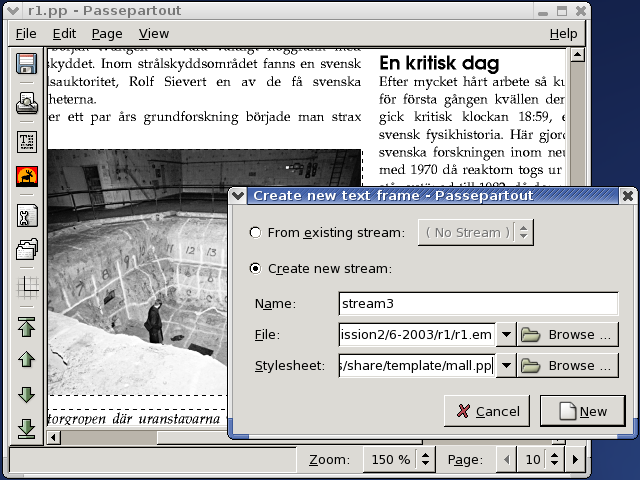Click the Zoom percentage stepper arrows
This screenshot has width=640, height=480.
tap(426, 460)
